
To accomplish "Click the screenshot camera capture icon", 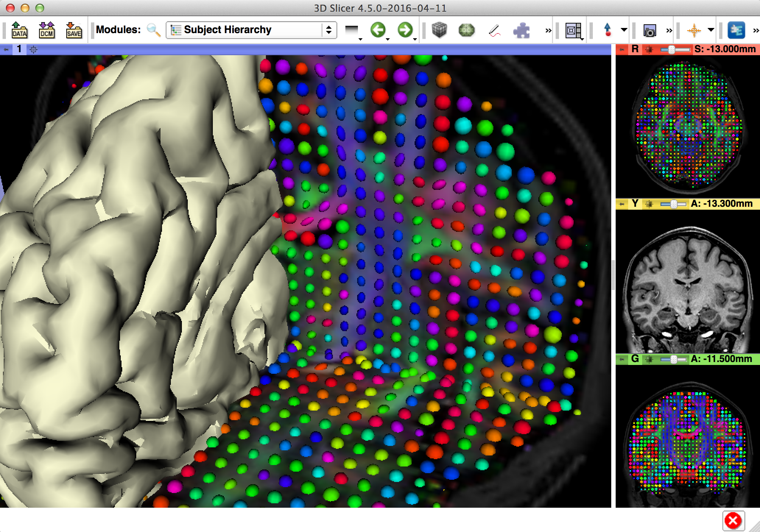I will pyautogui.click(x=650, y=31).
